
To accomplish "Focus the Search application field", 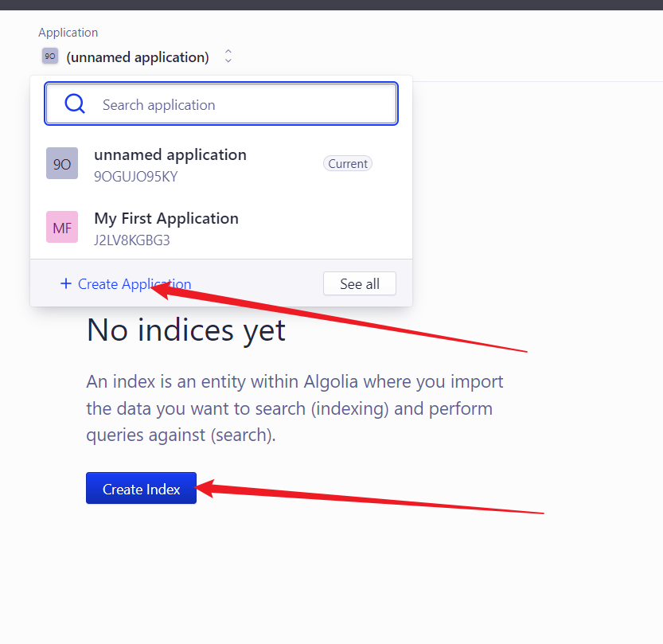I will tap(239, 104).
